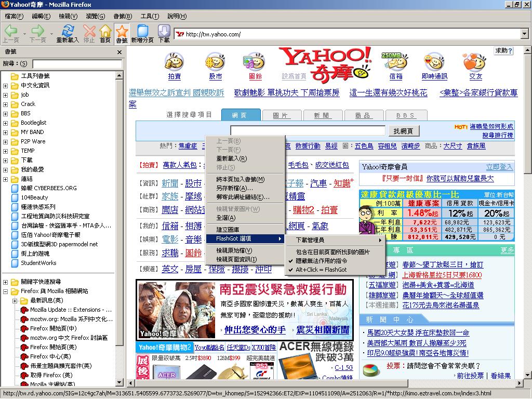532x399 pixels.
Task: Select 另存新檔(A) from the context menu
Action: pos(234,188)
